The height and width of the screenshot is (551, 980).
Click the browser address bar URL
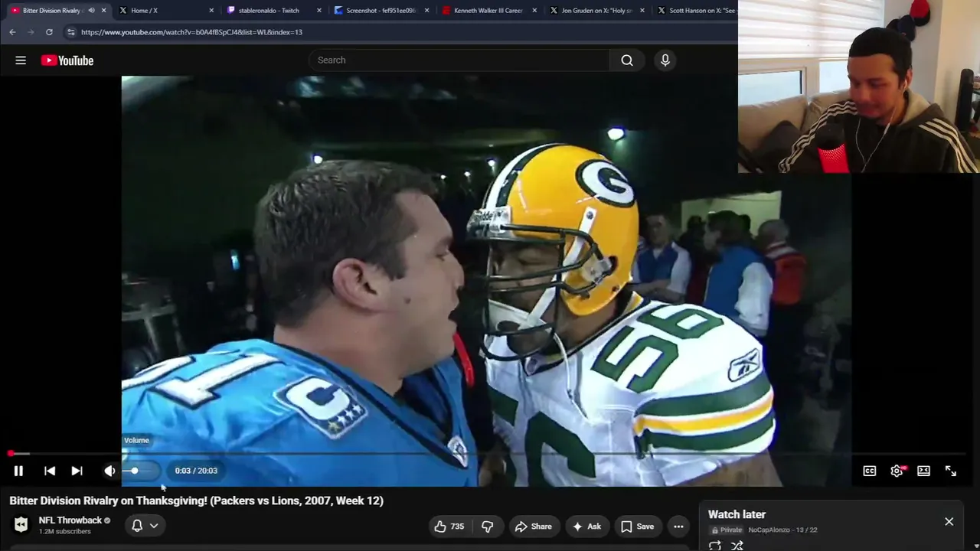(x=191, y=32)
